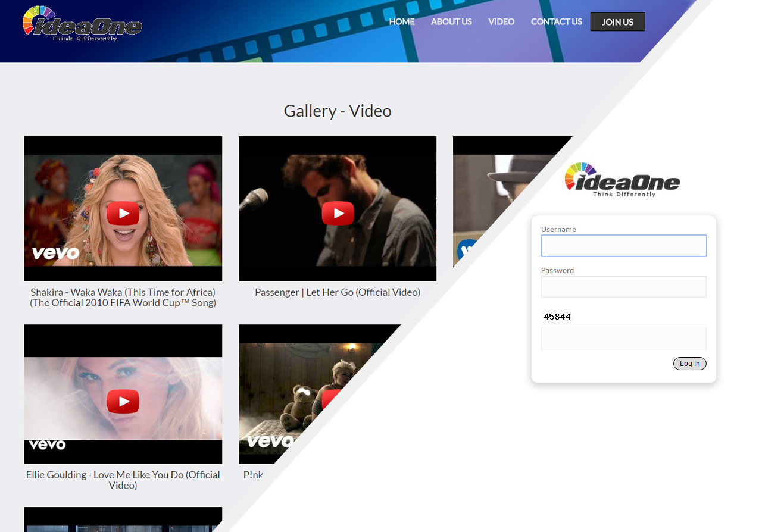Open the HOME menu item
This screenshot has width=762, height=532.
click(x=402, y=21)
